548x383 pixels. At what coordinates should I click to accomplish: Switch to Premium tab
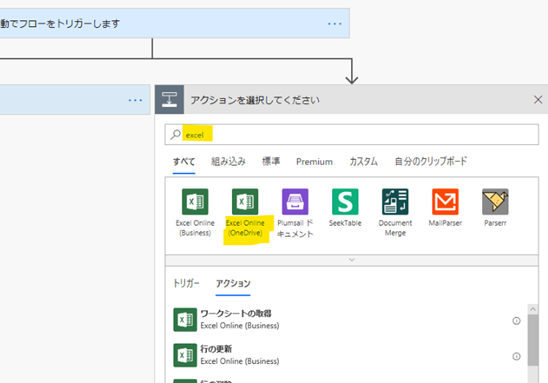click(x=314, y=162)
